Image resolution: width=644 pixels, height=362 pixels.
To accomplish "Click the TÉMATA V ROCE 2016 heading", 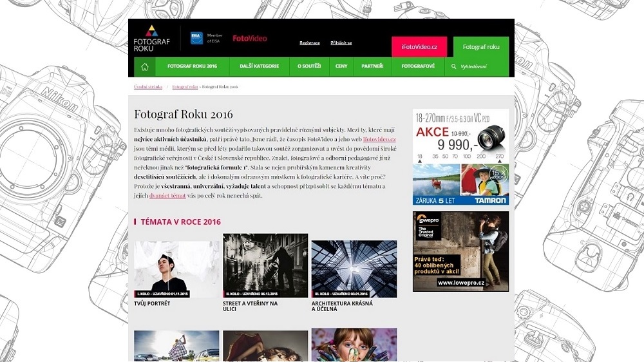I will point(181,222).
